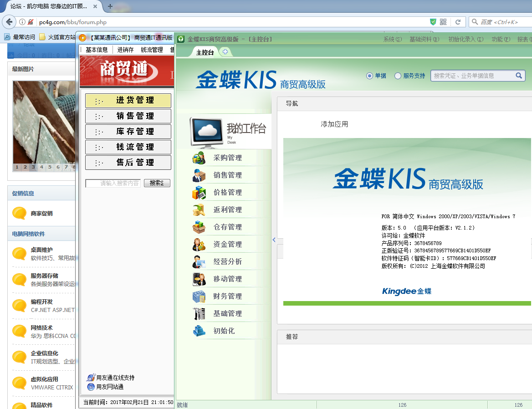The width and height of the screenshot is (532, 409).
Task: Click the 销售管理 button in 商贸通
Action: pyautogui.click(x=128, y=116)
